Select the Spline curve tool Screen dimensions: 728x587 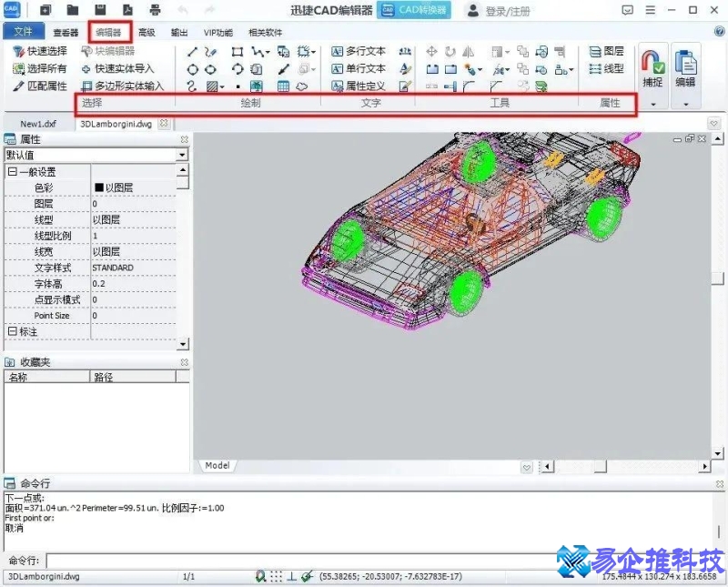click(x=192, y=86)
